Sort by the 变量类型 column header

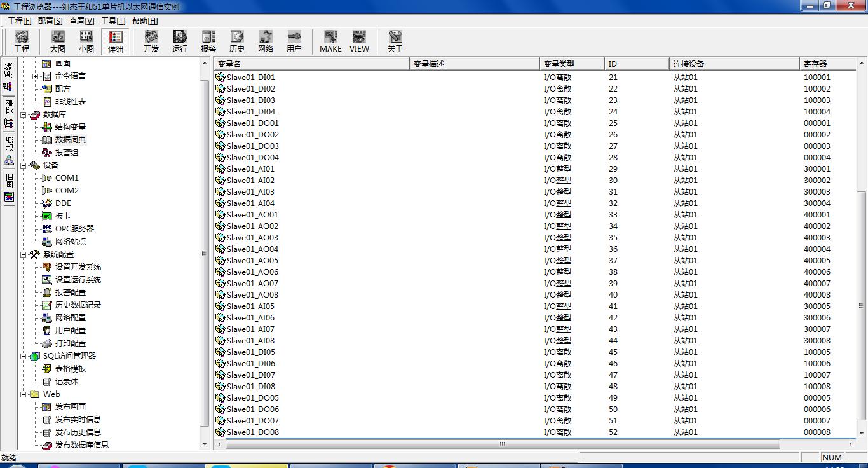pos(571,64)
